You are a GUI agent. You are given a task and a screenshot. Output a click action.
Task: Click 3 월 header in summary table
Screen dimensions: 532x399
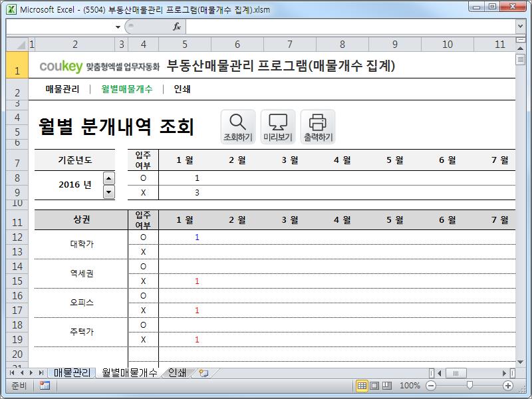(x=290, y=160)
